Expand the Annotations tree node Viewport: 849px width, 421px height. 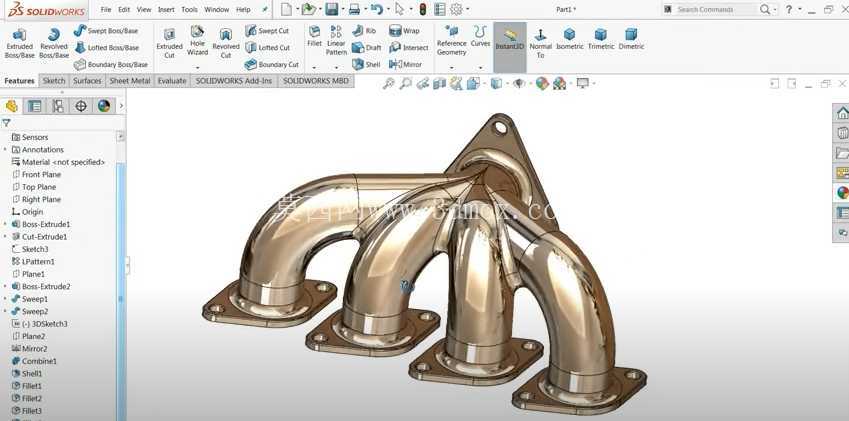5,149
